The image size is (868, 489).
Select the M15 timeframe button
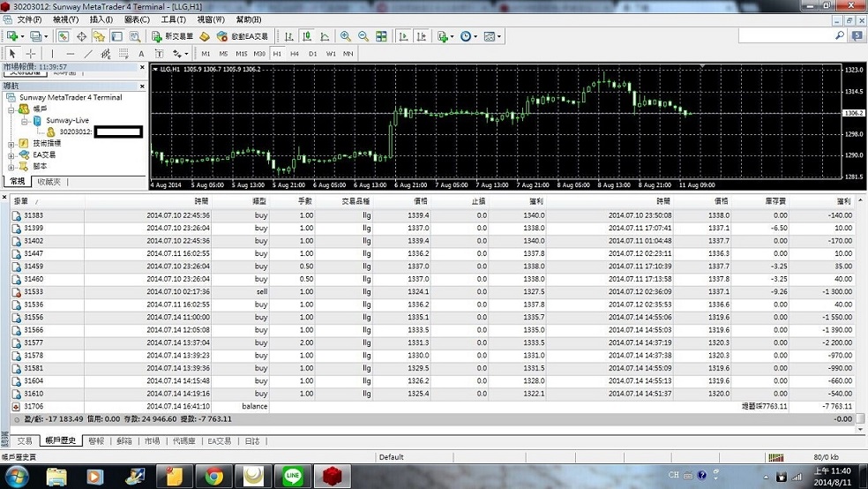tap(242, 54)
